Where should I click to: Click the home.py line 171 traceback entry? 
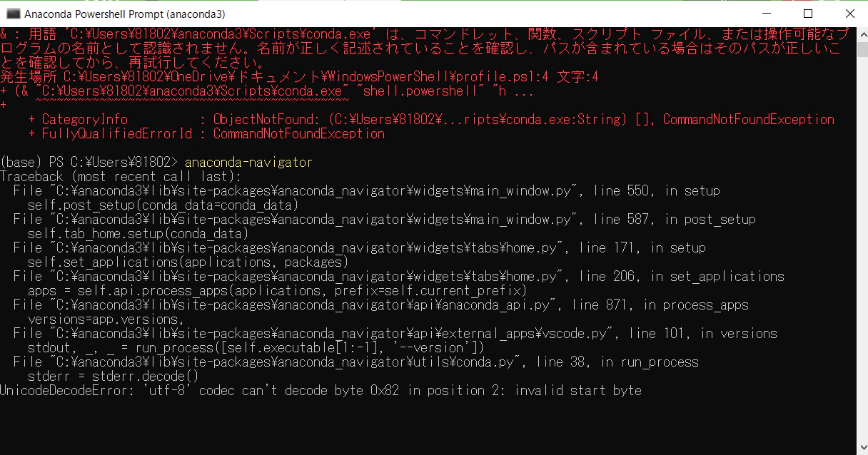(x=359, y=247)
